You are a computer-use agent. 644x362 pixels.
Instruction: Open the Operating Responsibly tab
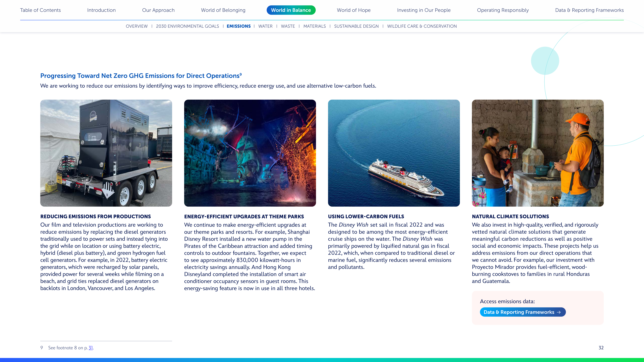(x=503, y=10)
